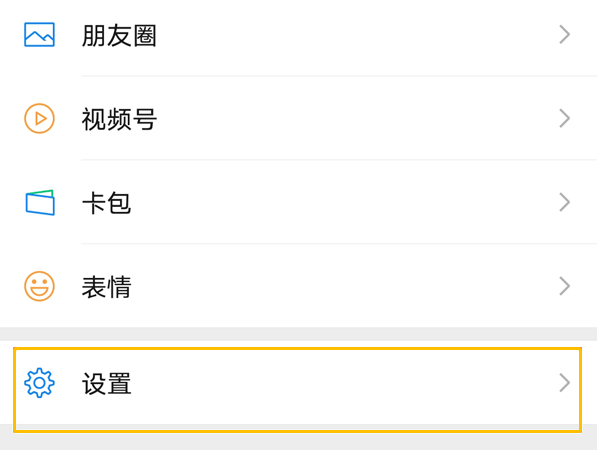Viewport: 600px width, 450px height.
Task: Click the Stickers (表情) smiley icon
Action: tap(39, 287)
